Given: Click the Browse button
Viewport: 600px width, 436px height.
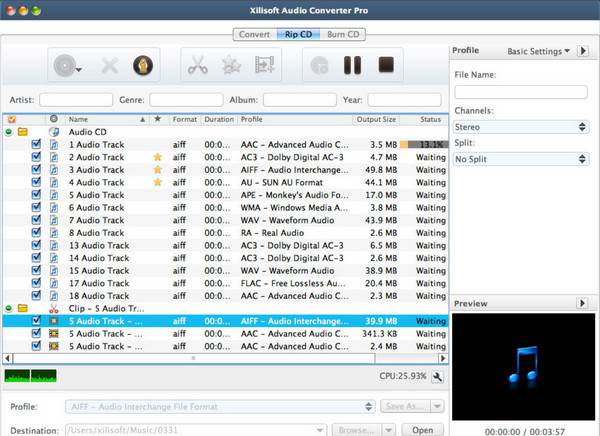Looking at the screenshot, I should [x=357, y=430].
